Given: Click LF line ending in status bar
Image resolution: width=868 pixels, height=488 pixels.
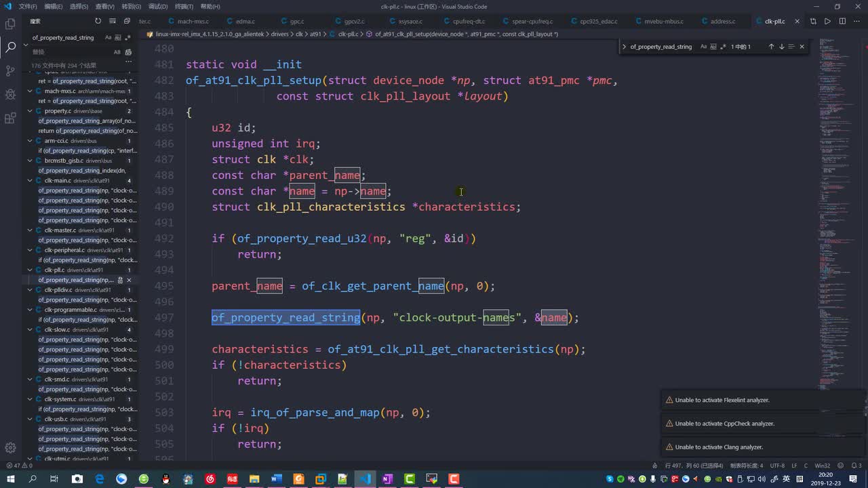Looking at the screenshot, I should [794, 466].
